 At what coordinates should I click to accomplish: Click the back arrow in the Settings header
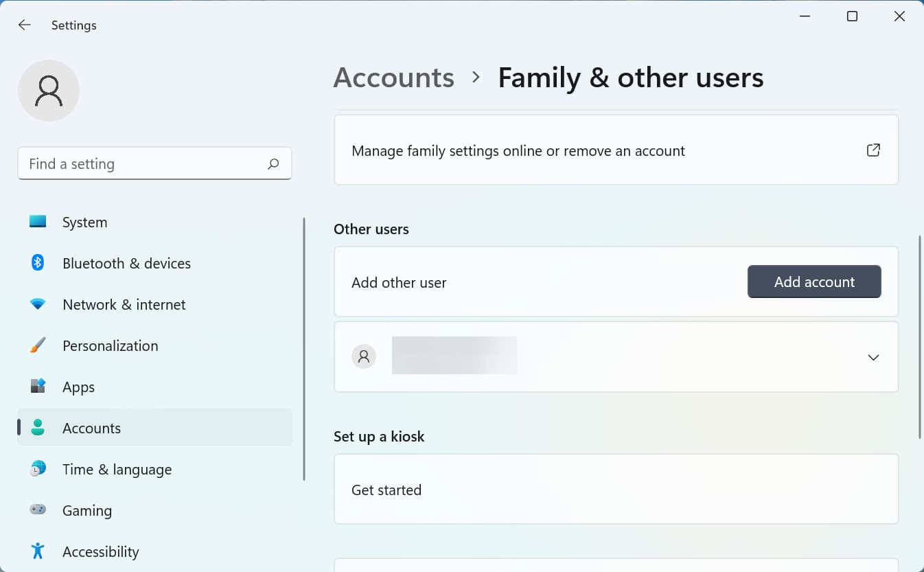pos(25,25)
